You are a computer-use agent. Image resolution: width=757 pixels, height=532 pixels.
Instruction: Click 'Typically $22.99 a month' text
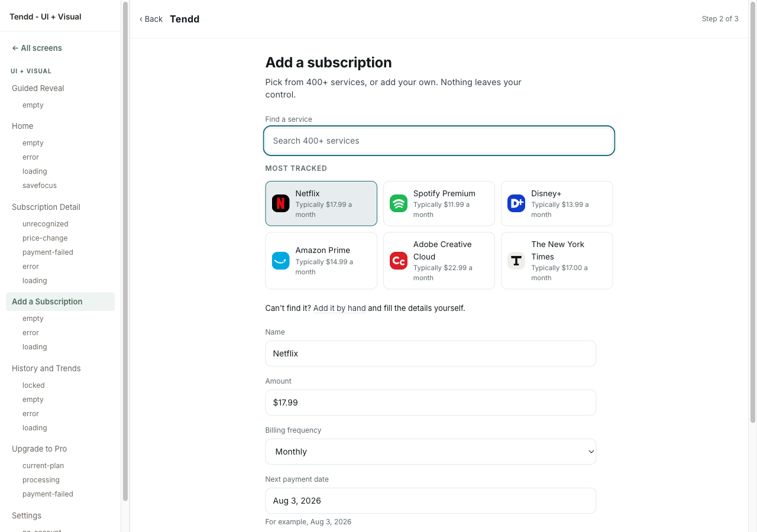(x=443, y=273)
